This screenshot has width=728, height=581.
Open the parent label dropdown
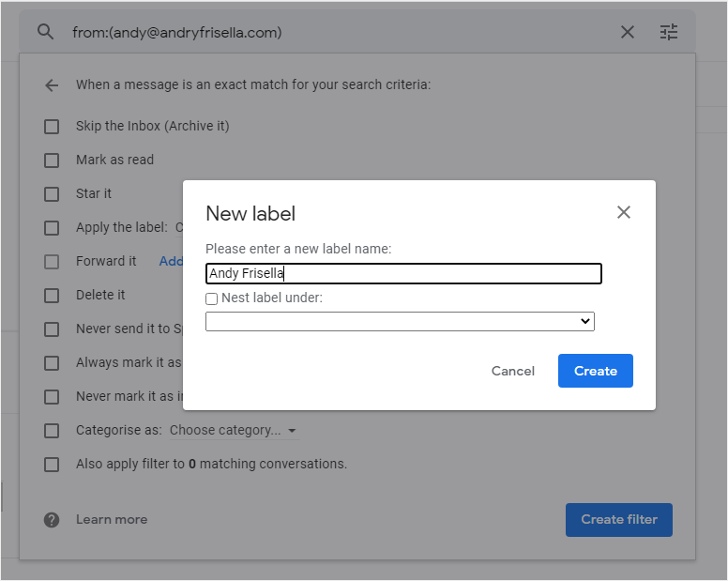click(400, 321)
